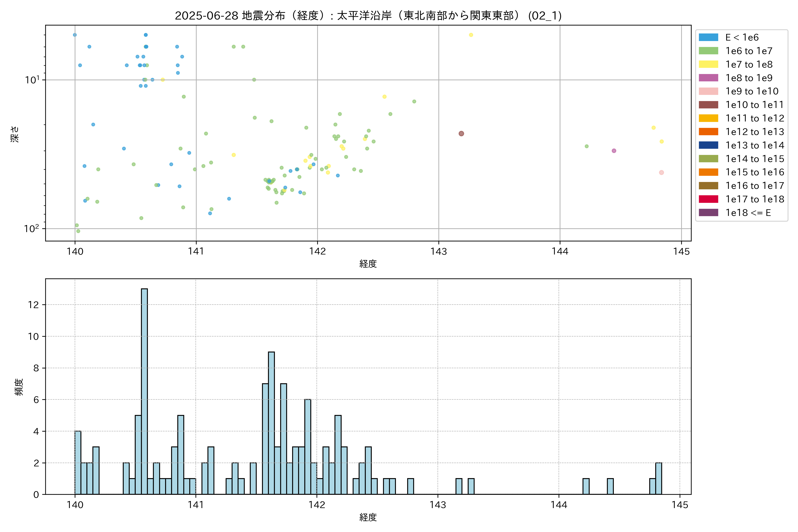
Task: Click the pink 1e9 to 1e10 legend swatch
Action: click(708, 91)
